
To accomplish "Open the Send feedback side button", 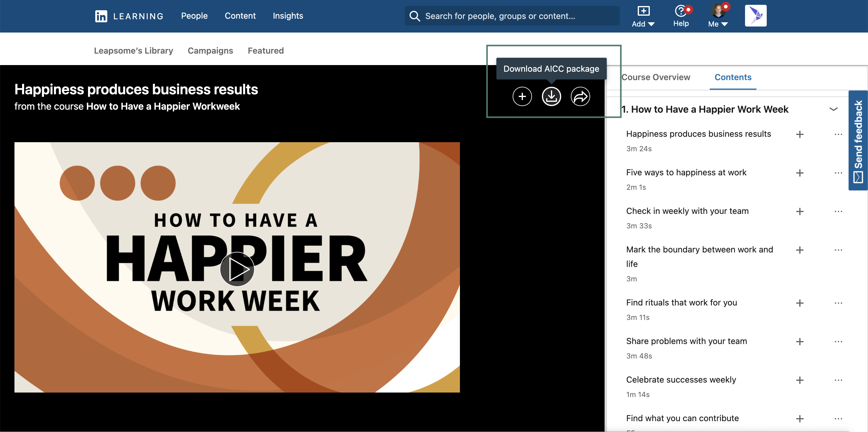I will tap(858, 140).
